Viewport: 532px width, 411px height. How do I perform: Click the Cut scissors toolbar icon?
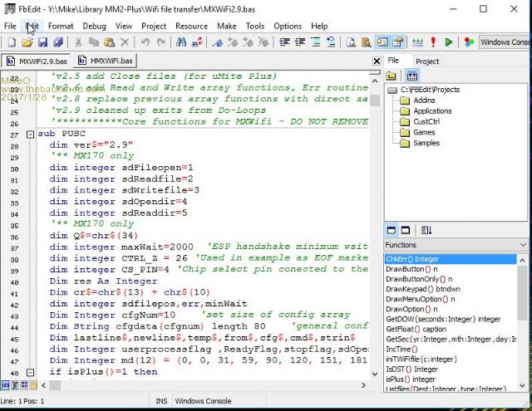(x=79, y=42)
